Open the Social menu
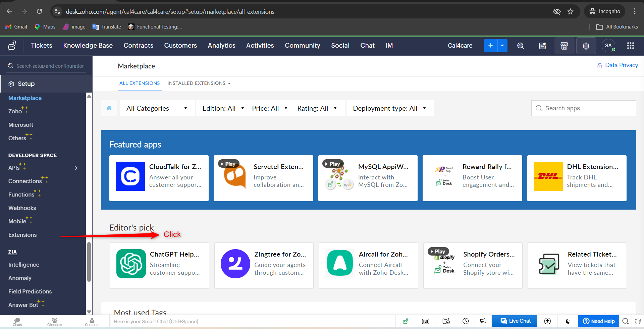The image size is (644, 329). [340, 45]
